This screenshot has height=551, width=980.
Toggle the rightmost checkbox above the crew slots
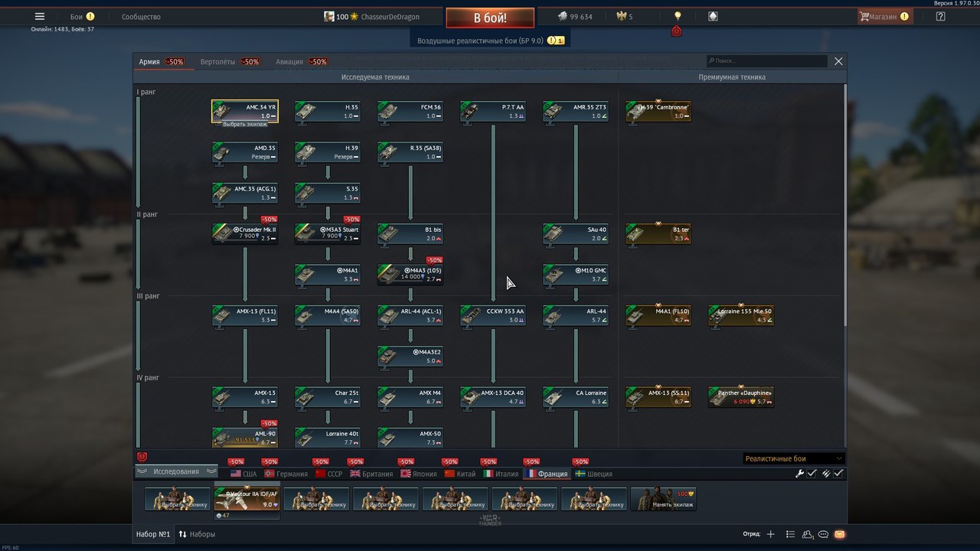[x=839, y=474]
